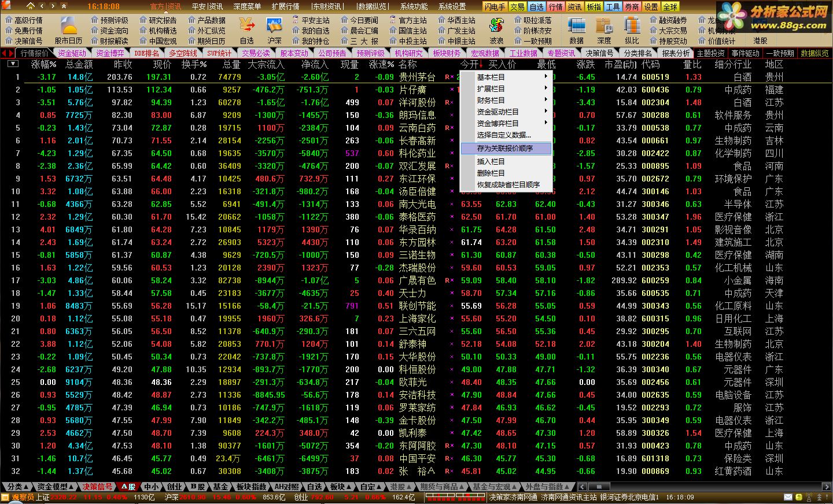Expand 资金驱动栏目 submenu
The image size is (833, 504).
pos(506,112)
